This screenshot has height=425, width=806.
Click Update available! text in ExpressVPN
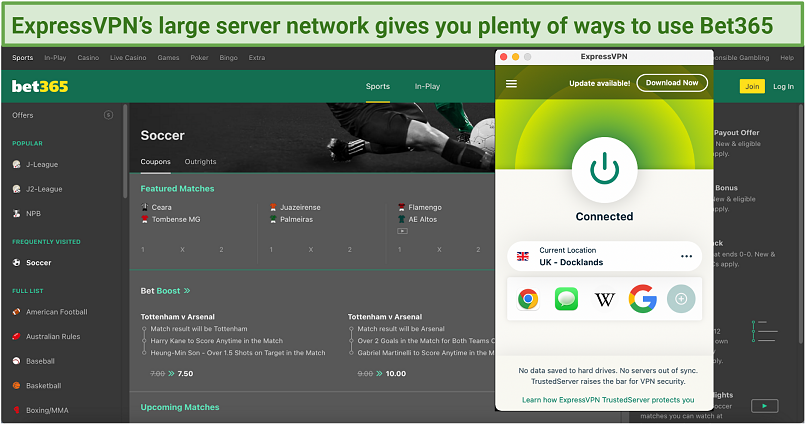[599, 83]
